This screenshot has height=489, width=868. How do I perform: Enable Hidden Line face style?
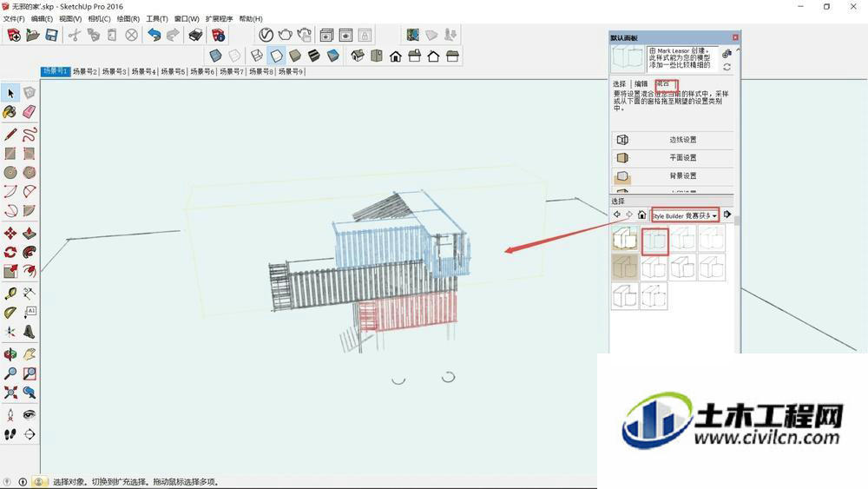coord(276,56)
